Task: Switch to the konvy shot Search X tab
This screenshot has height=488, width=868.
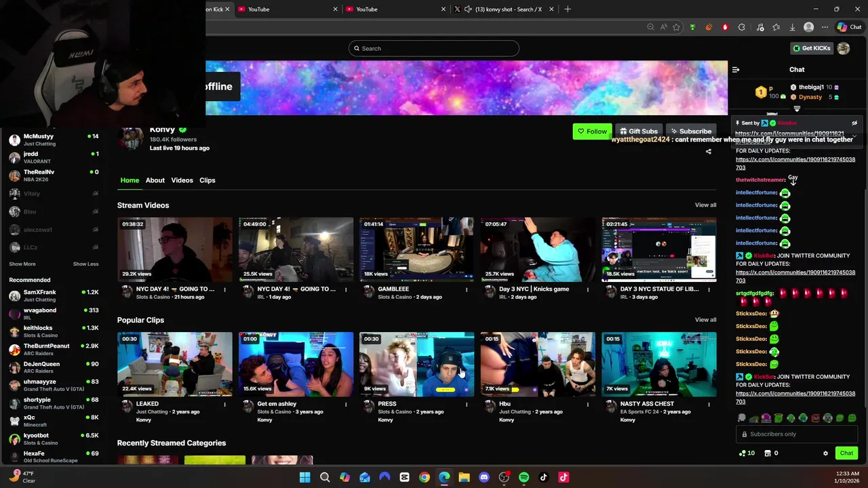Action: [x=503, y=9]
